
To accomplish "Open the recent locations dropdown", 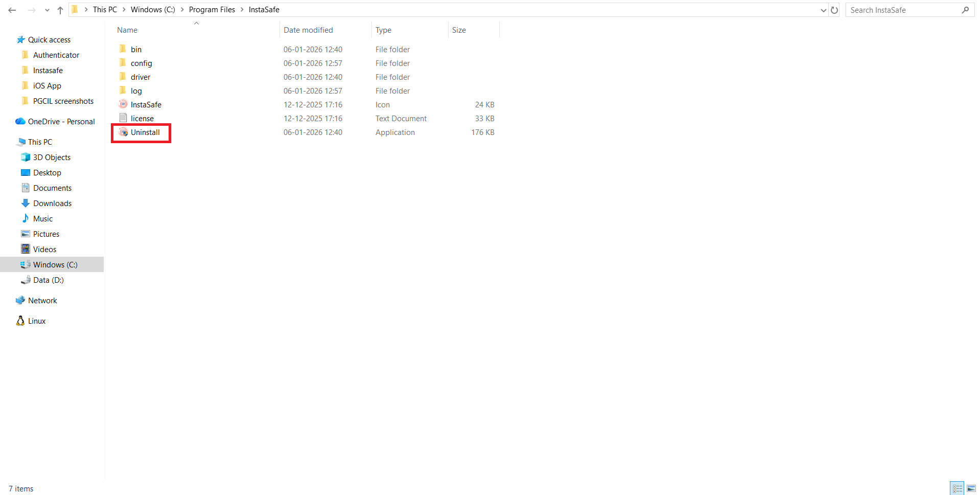I will 47,10.
